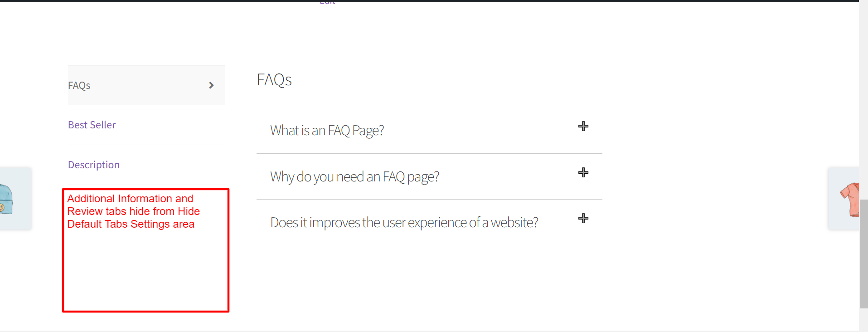Click the chevron arrow in the FAQs tab

coord(211,85)
